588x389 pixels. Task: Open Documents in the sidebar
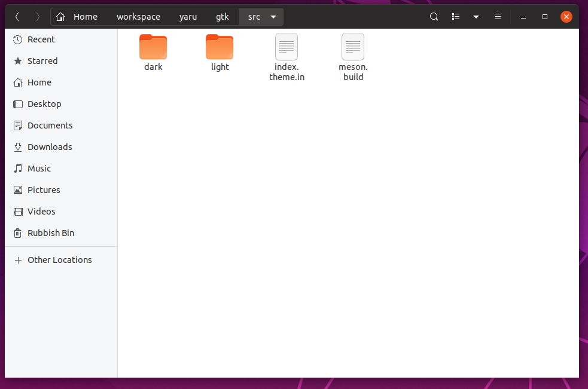(50, 125)
